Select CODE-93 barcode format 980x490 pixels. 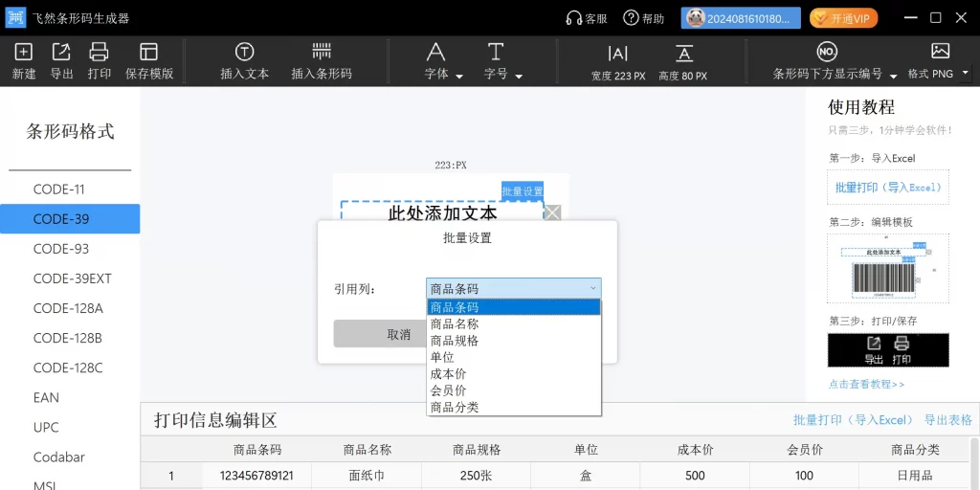[x=70, y=249]
